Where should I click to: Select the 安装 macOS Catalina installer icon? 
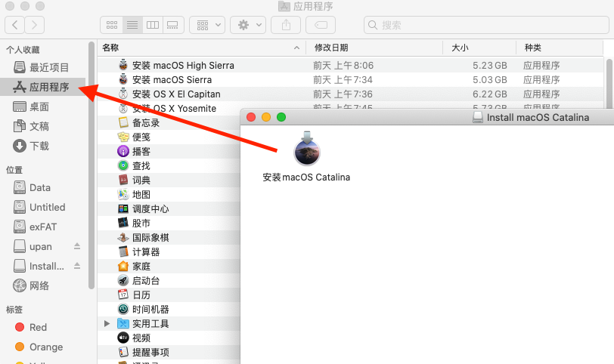307,149
